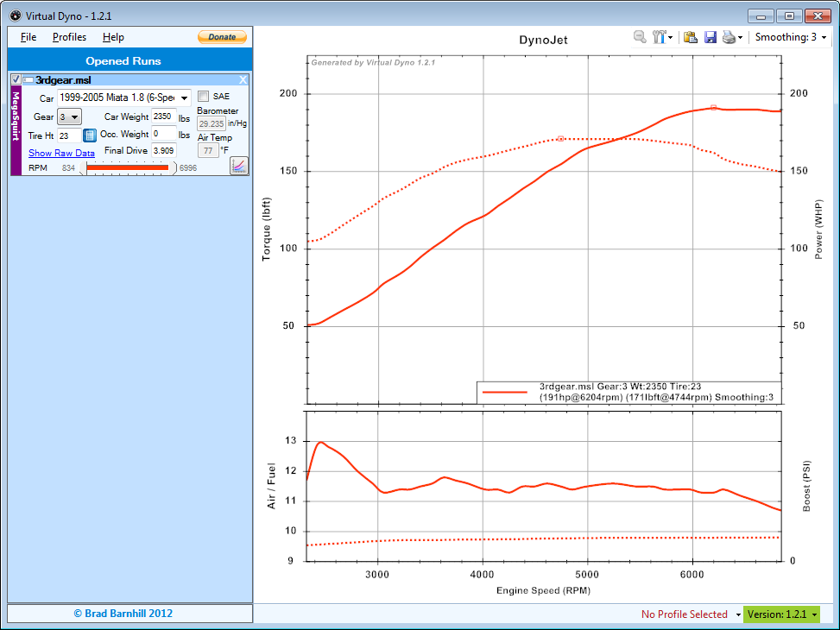The image size is (840, 630).
Task: Uncheck the 3rdgear.msl run checkbox
Action: pyautogui.click(x=16, y=79)
